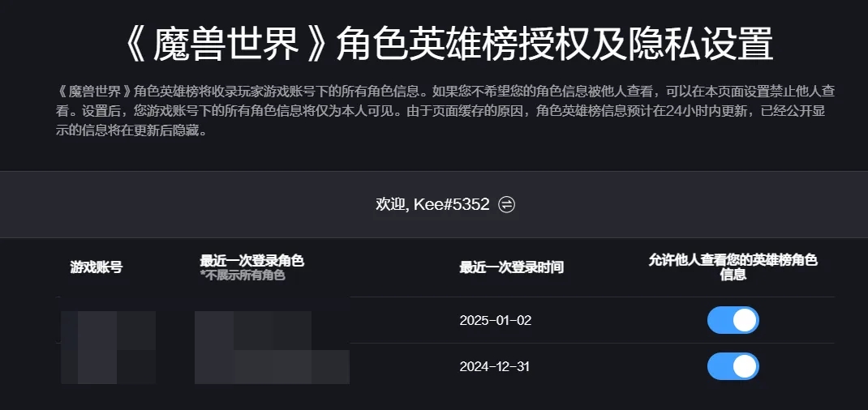Image resolution: width=868 pixels, height=410 pixels.
Task: Select the 2025-01-02 login date
Action: tap(495, 320)
